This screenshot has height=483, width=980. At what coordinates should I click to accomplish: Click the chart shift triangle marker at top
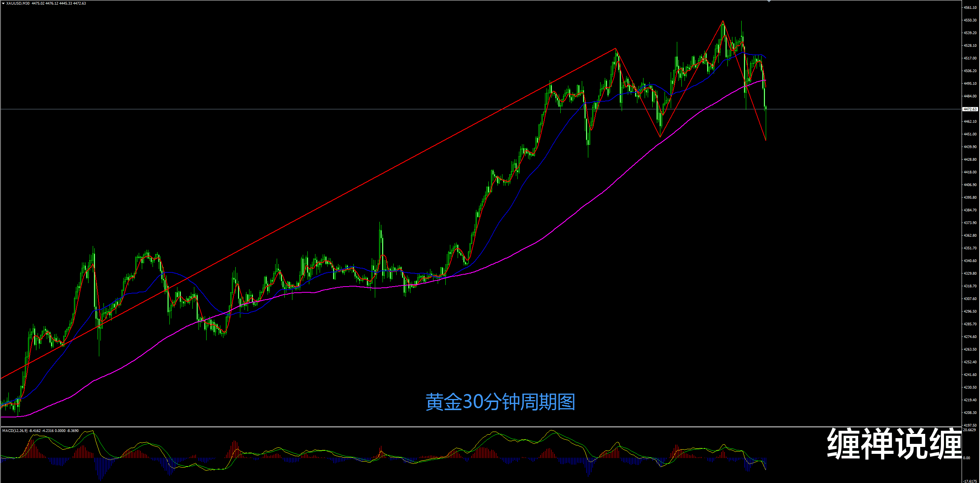tap(769, 2)
